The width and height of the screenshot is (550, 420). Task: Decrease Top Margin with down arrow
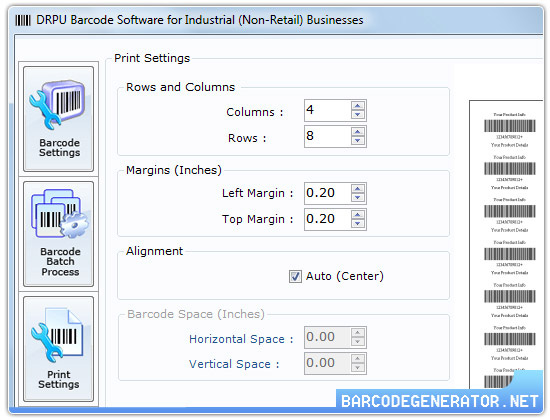(x=357, y=224)
